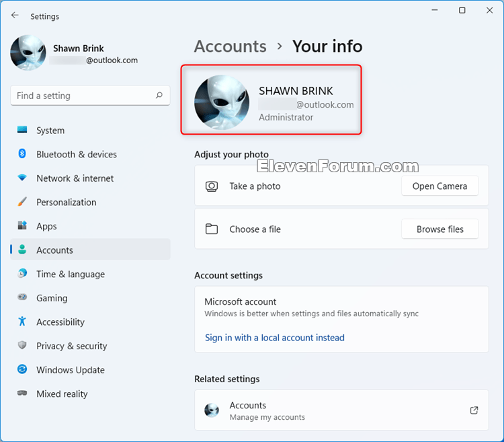Screen dimensions: 504x442
Task: Click Sign in with a local account instead
Action: click(275, 338)
